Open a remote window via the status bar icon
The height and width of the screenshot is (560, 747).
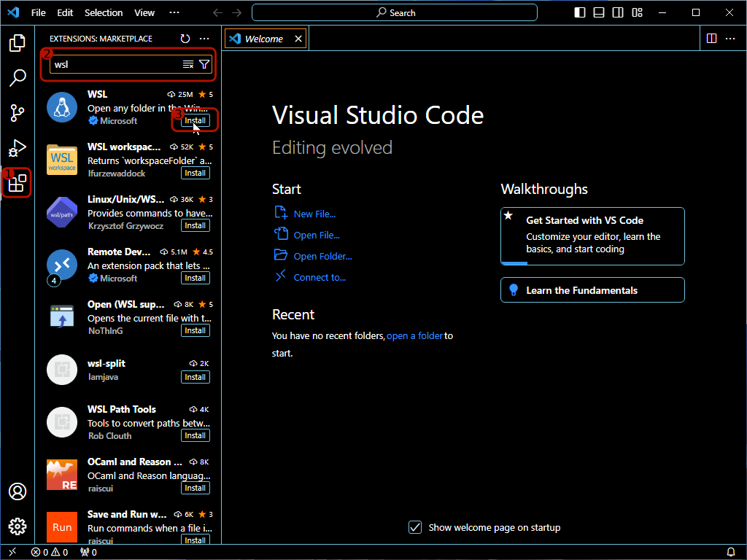click(12, 552)
